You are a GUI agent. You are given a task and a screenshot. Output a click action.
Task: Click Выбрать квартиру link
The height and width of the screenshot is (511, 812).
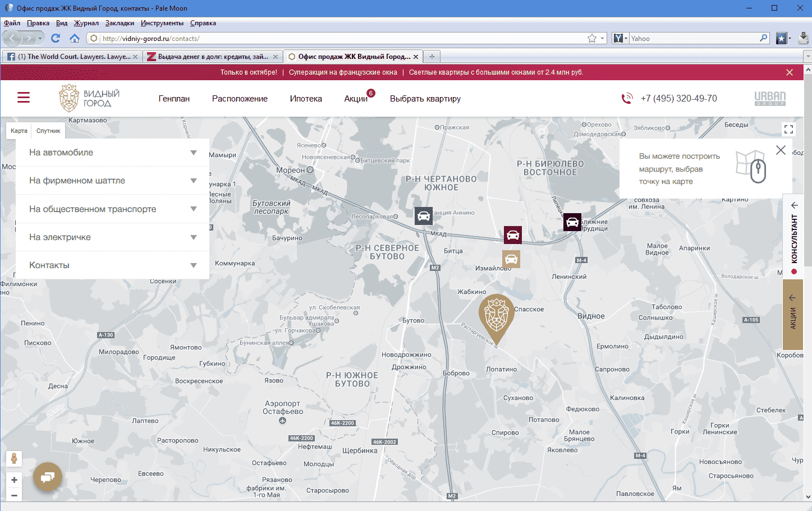[425, 99]
